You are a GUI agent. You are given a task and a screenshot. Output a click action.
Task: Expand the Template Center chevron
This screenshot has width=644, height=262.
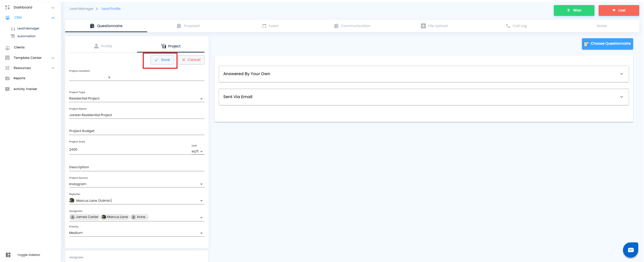[x=53, y=58]
